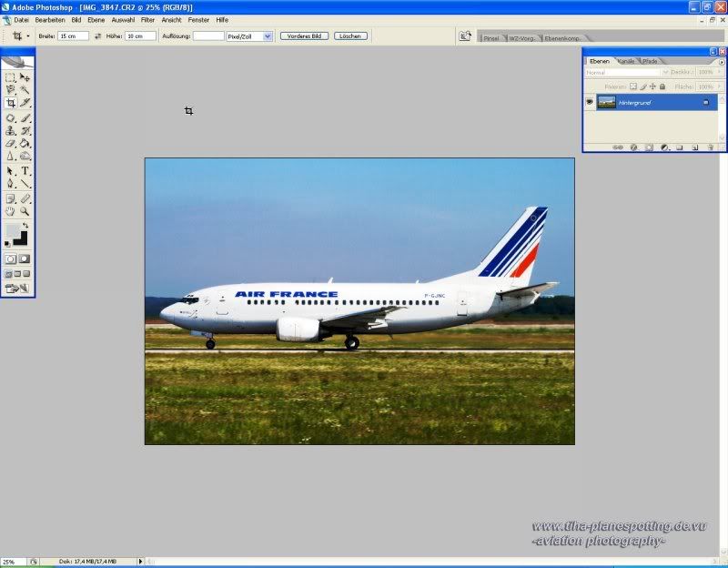Image resolution: width=728 pixels, height=568 pixels.
Task: Select the Pen tool
Action: [x=10, y=184]
